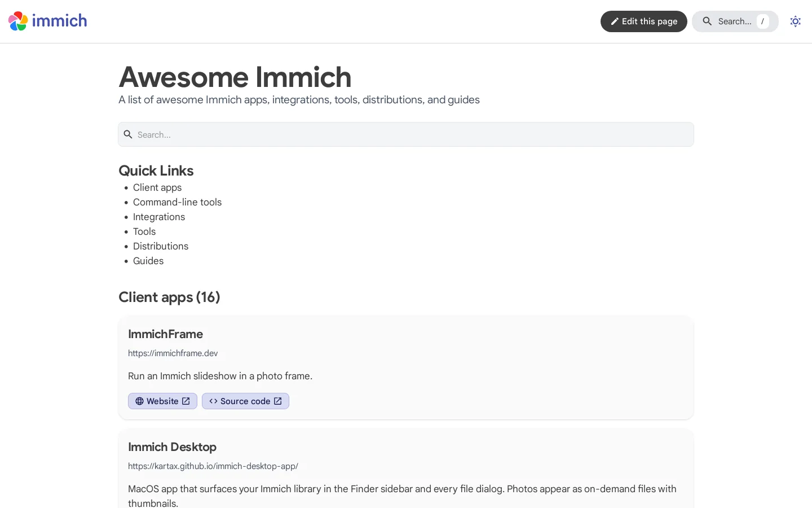Click the Edit this page button
The height and width of the screenshot is (508, 812).
[x=643, y=21]
